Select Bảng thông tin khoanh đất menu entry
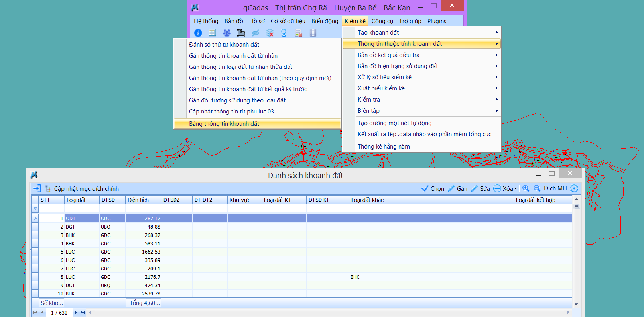Image resolution: width=644 pixels, height=317 pixels. (x=224, y=124)
